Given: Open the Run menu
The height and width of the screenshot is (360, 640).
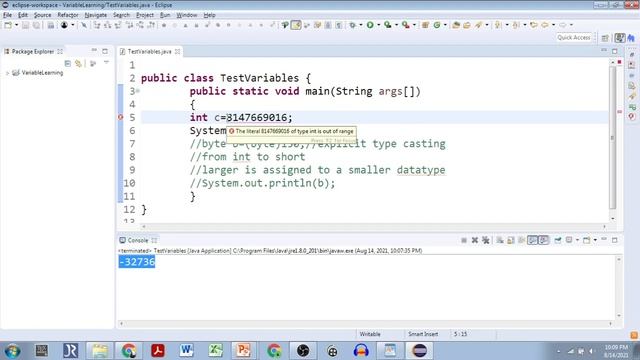Looking at the screenshot, I should (165, 15).
